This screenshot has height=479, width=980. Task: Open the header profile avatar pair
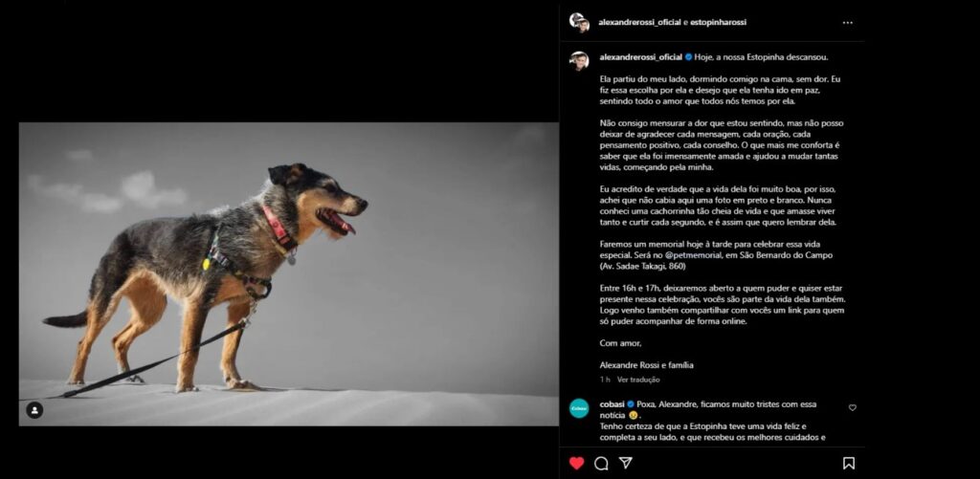click(579, 23)
